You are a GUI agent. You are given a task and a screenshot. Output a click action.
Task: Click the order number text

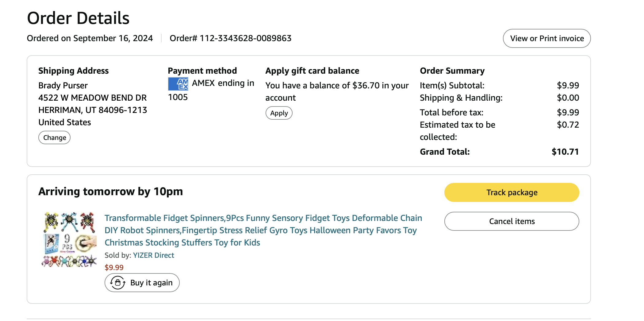230,38
